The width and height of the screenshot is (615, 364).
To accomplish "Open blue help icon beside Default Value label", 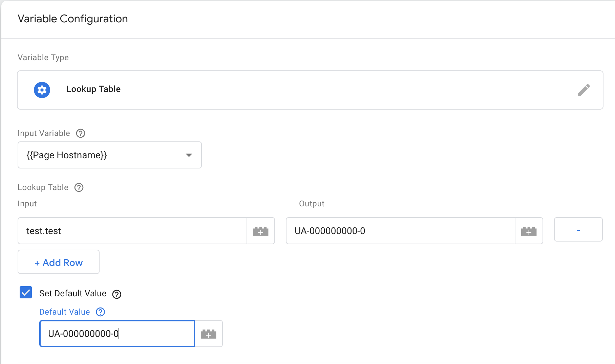I will [101, 312].
